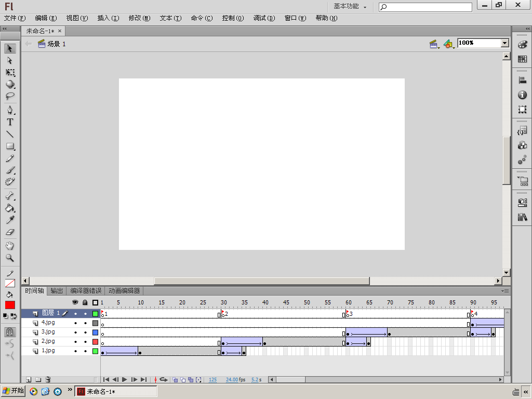This screenshot has height=399, width=532.
Task: Select the Bone tool
Action: [x=10, y=196]
